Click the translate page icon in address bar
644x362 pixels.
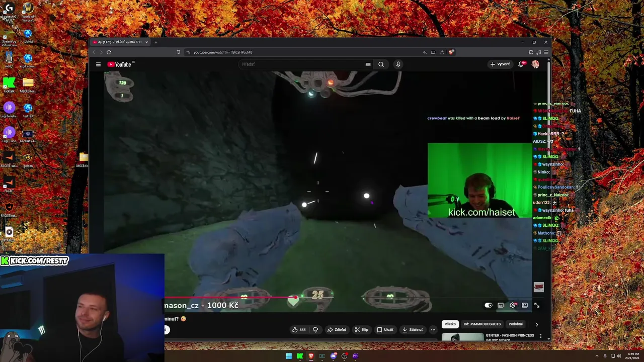click(x=425, y=52)
